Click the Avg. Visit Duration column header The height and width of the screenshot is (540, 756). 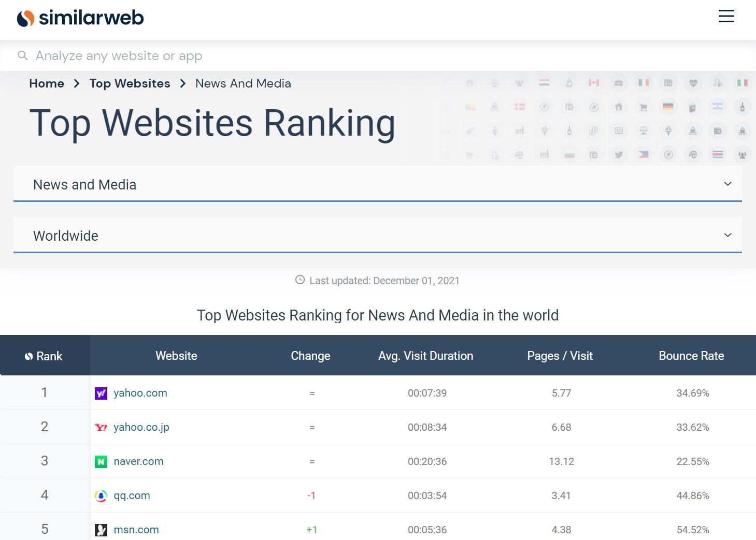[x=426, y=356]
